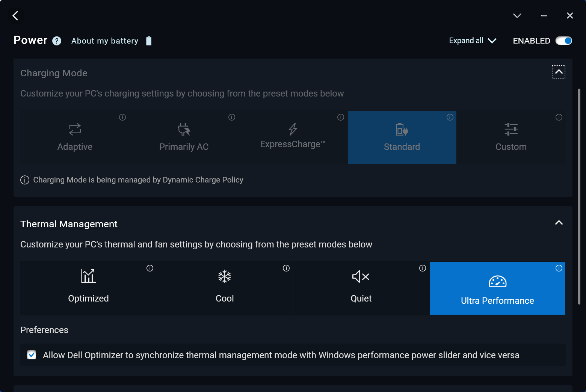Collapse the Charging Mode section
586x392 pixels.
(559, 72)
